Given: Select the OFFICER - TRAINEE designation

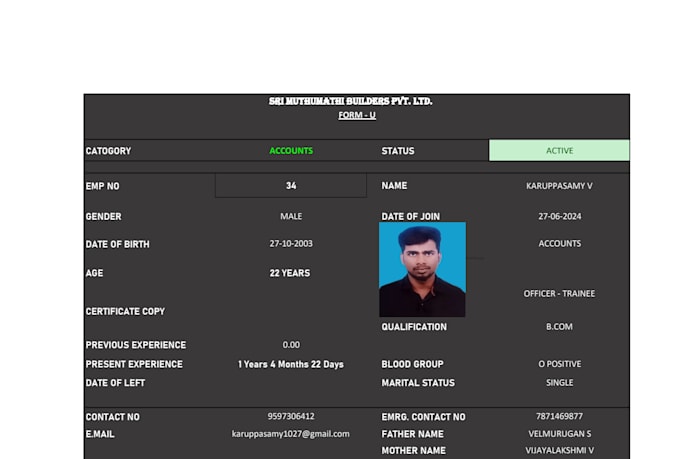Looking at the screenshot, I should (x=559, y=294).
